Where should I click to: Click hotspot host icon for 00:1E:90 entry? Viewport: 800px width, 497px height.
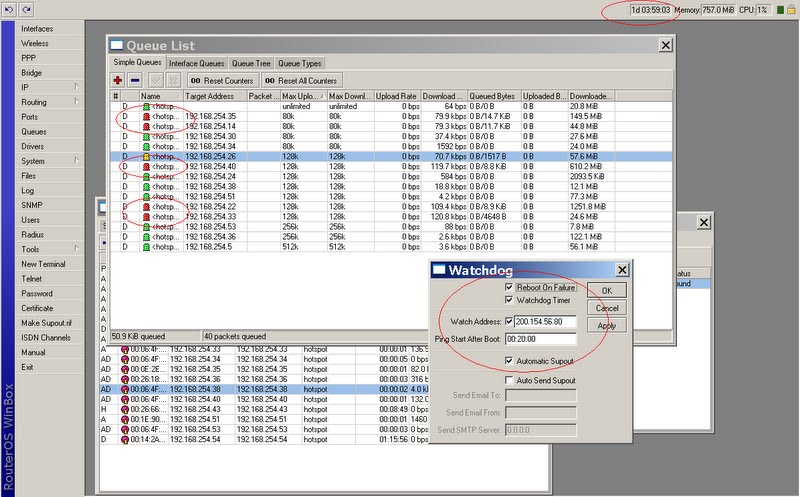124,419
